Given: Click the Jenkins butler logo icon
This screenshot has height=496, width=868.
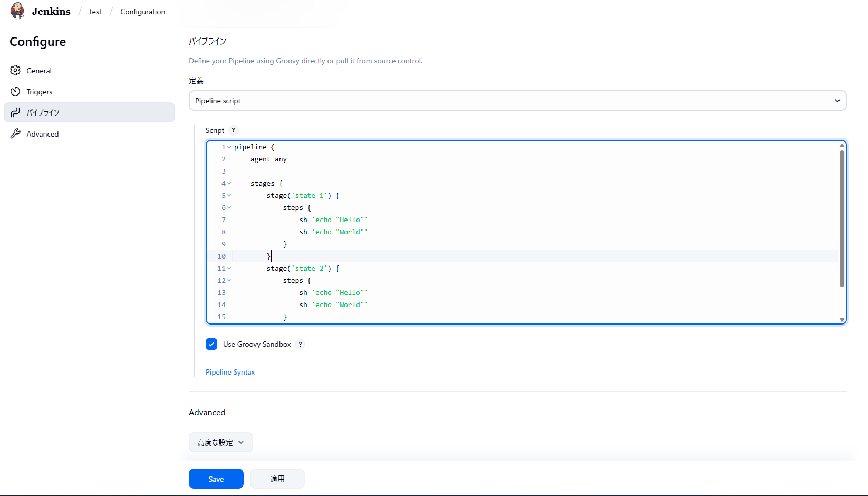Looking at the screenshot, I should point(17,11).
